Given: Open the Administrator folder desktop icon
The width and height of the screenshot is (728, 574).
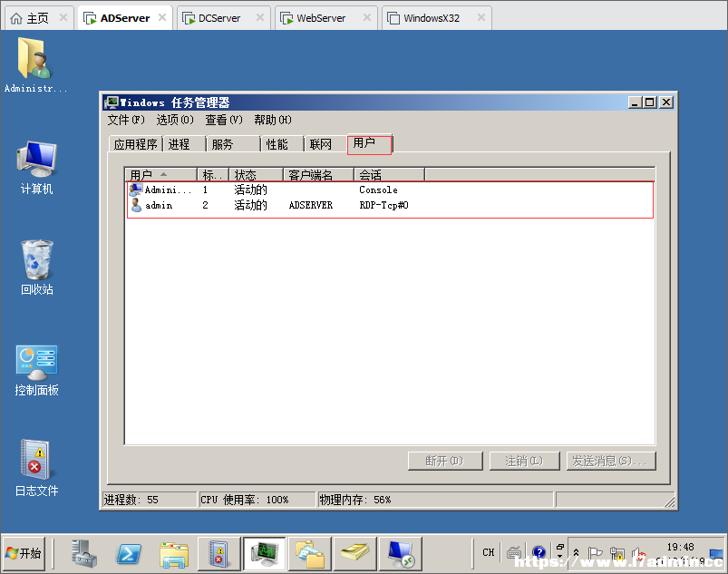Looking at the screenshot, I should (35, 64).
